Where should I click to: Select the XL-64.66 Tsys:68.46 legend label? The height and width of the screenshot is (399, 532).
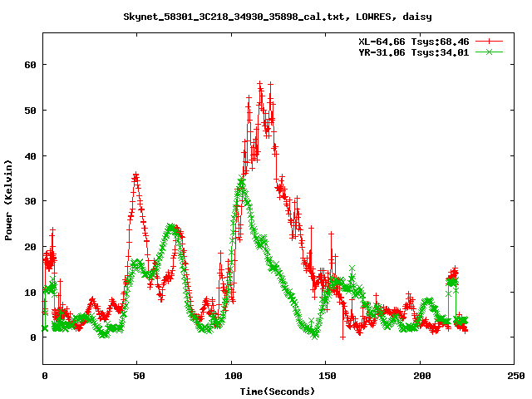click(x=414, y=42)
